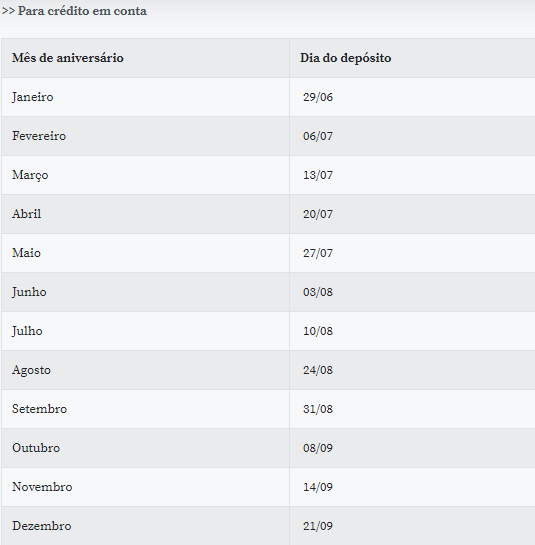Click the 10/08 deposit date for Julho
The image size is (535, 545).
coord(318,331)
